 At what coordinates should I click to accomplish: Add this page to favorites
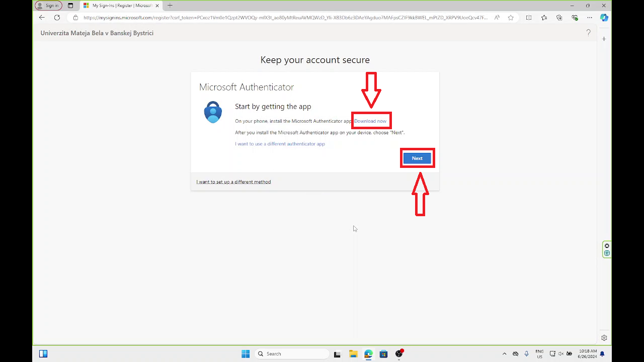511,18
